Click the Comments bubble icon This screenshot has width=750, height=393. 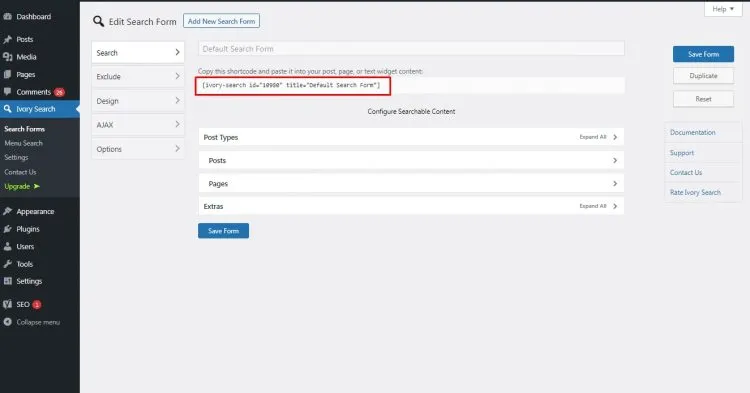pos(7,92)
